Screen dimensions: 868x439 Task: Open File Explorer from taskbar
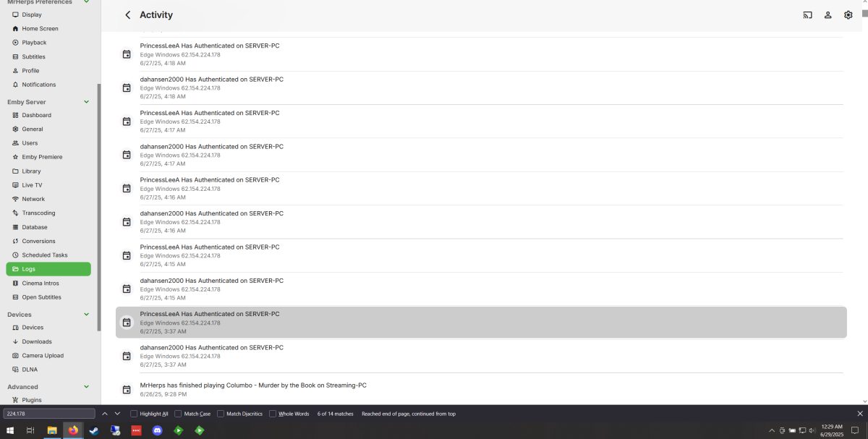[52, 430]
